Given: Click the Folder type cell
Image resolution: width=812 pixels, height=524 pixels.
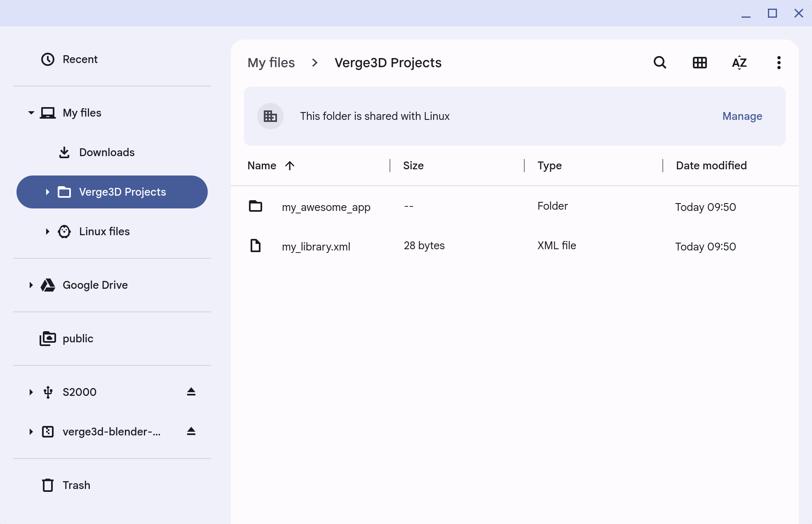Looking at the screenshot, I should 552,206.
